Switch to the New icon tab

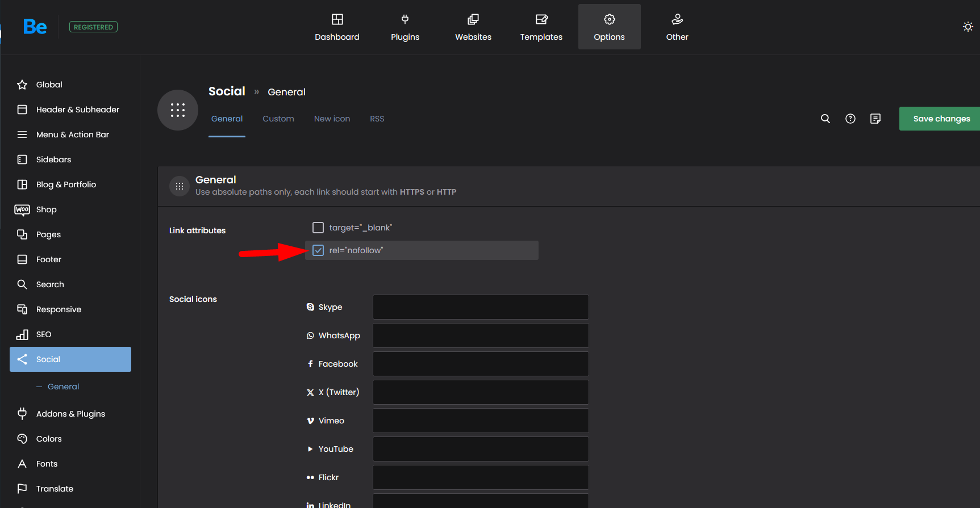tap(332, 119)
